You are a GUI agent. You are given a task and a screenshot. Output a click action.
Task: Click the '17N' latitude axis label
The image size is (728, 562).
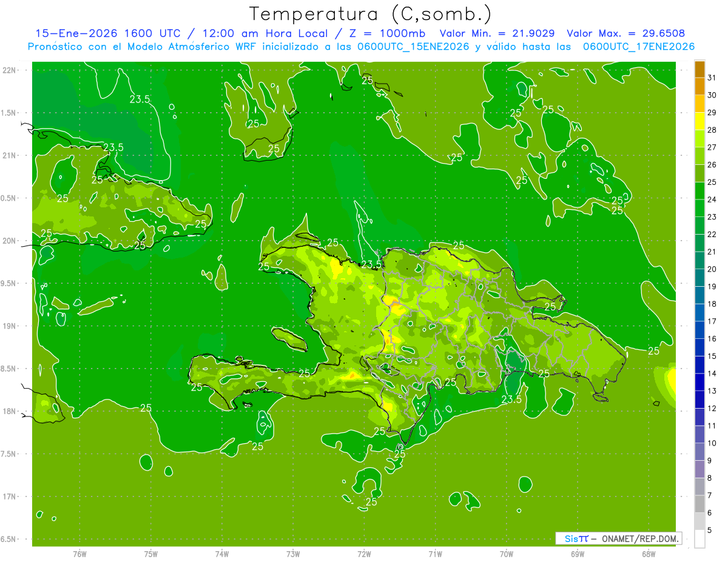10,497
